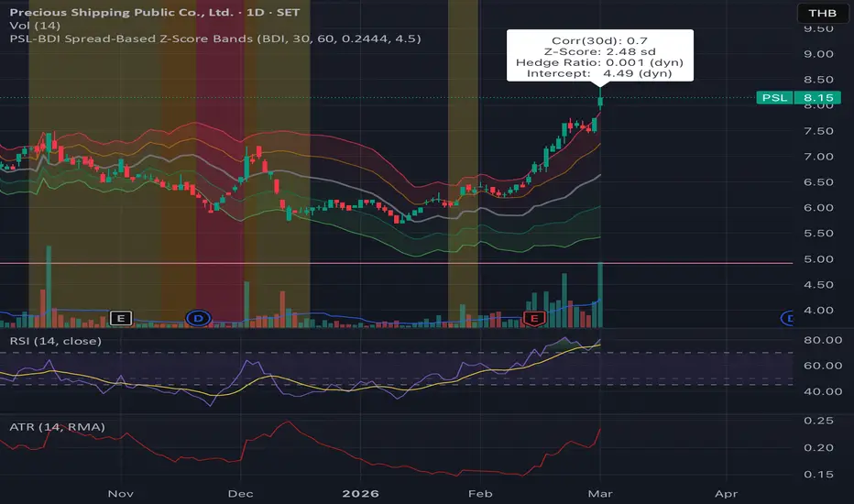Click the 7.00 price axis label
The image size is (854, 504).
coord(818,157)
